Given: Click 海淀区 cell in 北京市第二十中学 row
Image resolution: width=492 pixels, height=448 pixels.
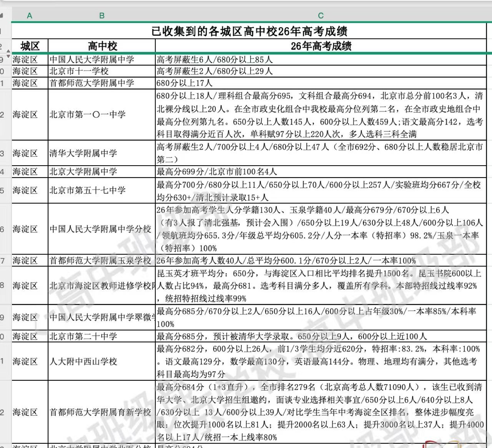Looking at the screenshot, I should coord(30,336).
